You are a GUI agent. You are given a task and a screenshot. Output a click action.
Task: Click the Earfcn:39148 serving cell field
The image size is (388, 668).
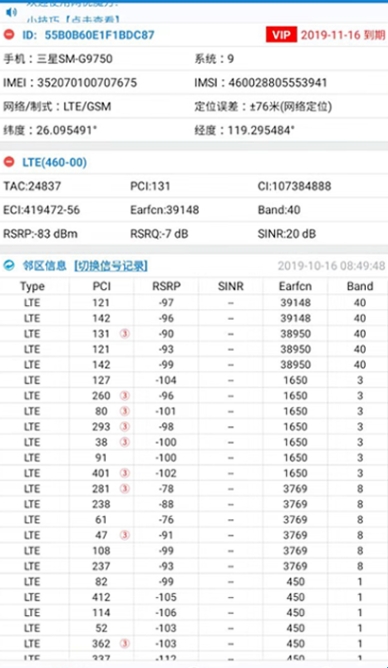point(164,210)
